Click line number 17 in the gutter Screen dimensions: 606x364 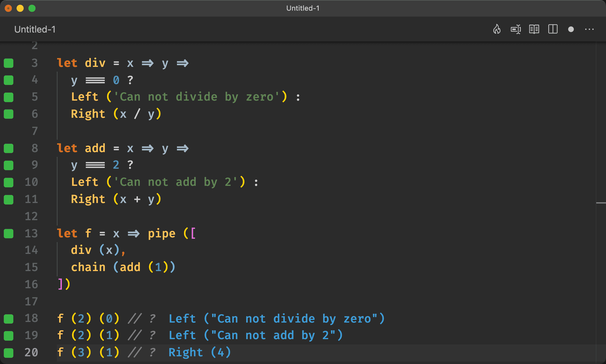point(31,302)
